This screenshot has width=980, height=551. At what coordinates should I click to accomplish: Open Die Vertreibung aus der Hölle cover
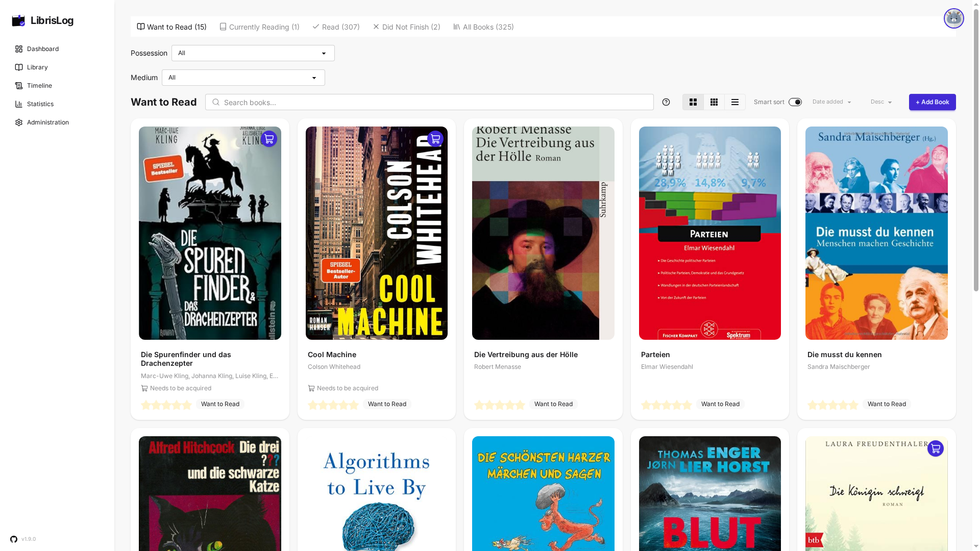[543, 233]
